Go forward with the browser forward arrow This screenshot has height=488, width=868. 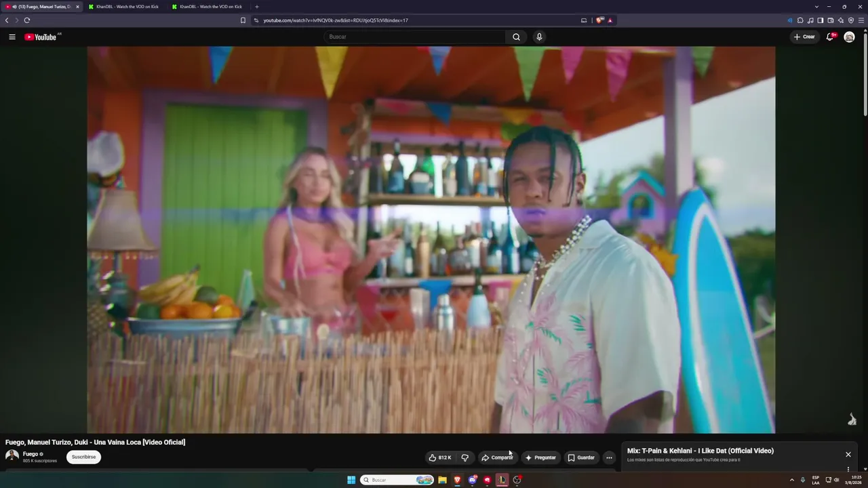click(x=17, y=20)
